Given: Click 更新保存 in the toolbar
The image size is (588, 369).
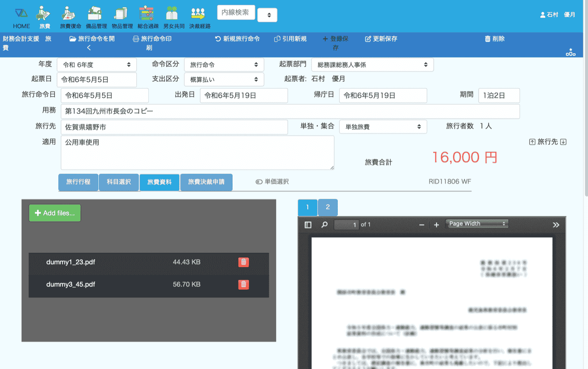Looking at the screenshot, I should (381, 39).
